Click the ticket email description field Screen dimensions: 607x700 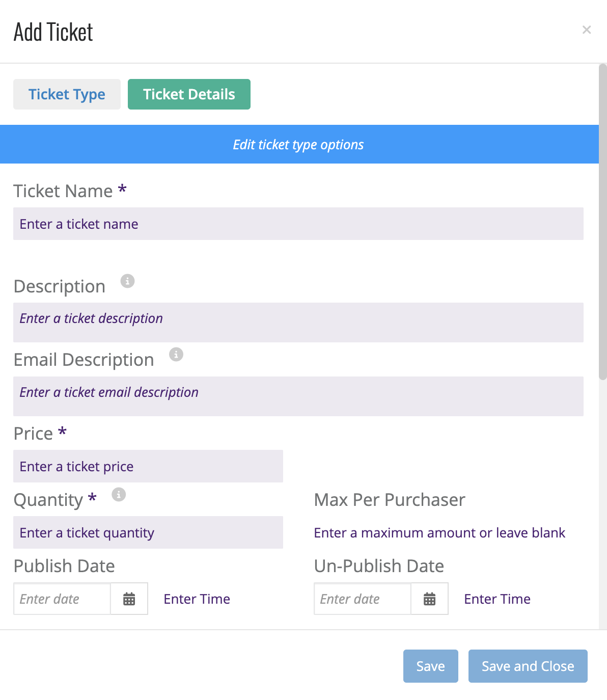click(298, 396)
